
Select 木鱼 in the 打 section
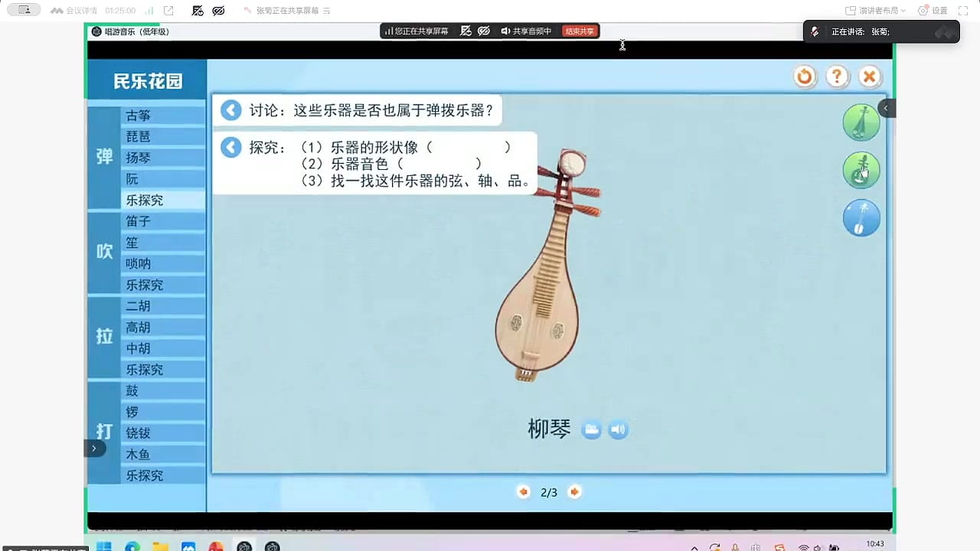click(163, 455)
